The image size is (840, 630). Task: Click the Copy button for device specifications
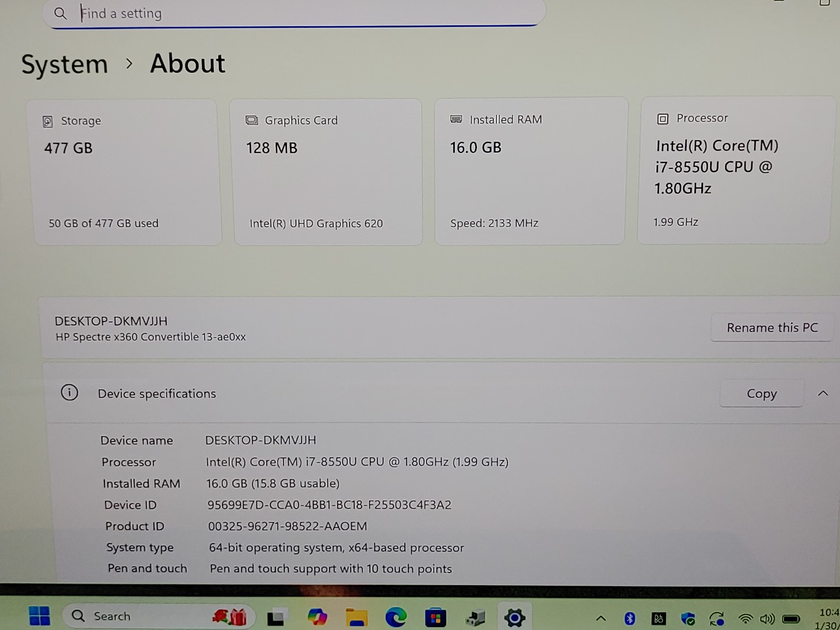coord(761,394)
